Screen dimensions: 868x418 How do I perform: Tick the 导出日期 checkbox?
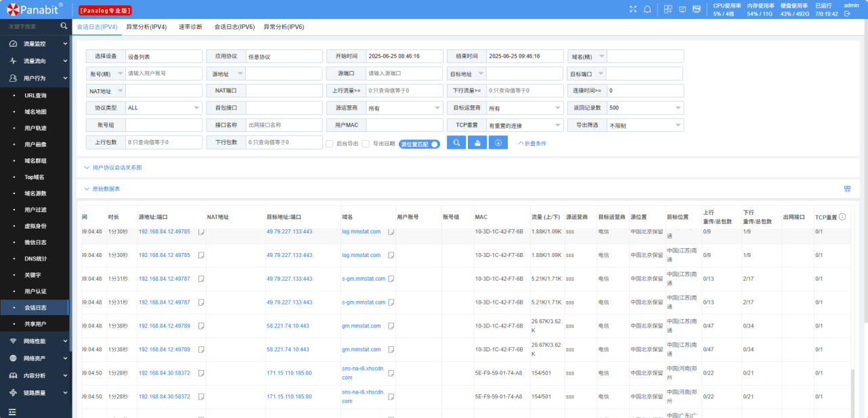(366, 143)
